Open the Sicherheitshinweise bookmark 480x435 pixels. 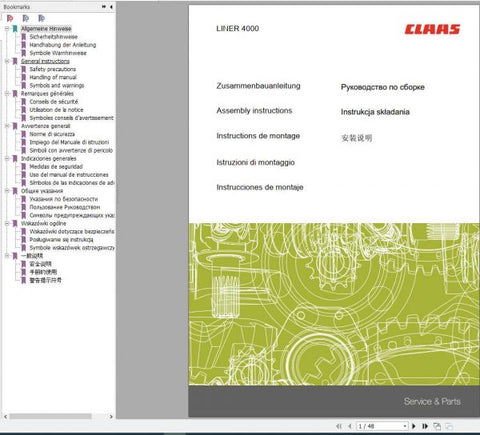tap(53, 37)
